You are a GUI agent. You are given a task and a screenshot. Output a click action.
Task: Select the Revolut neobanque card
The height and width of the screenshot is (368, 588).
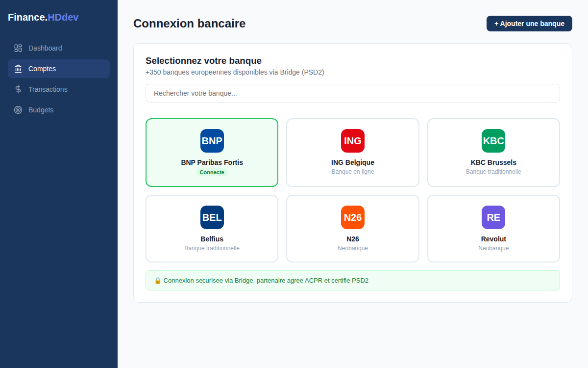493,229
